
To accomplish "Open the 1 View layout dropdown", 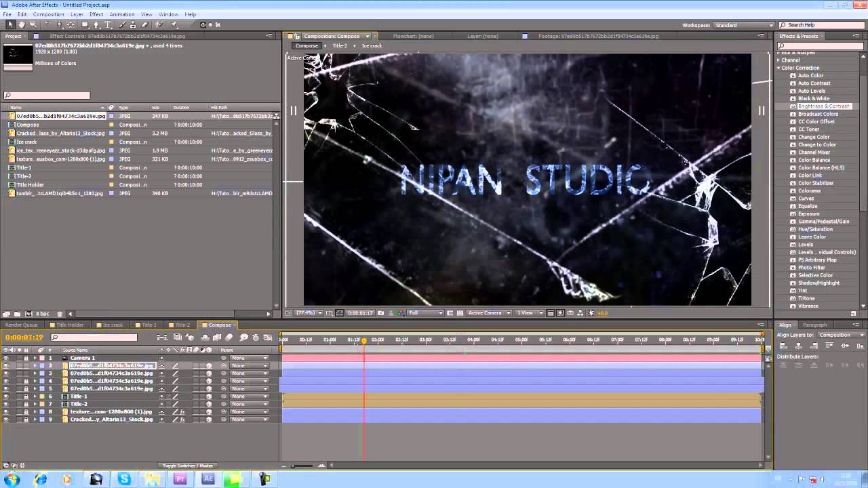I will 530,313.
